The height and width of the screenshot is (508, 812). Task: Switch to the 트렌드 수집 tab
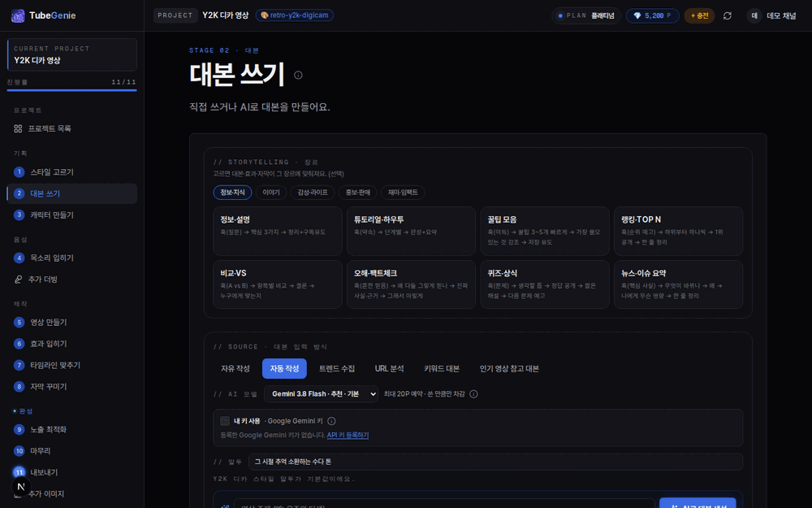click(337, 368)
